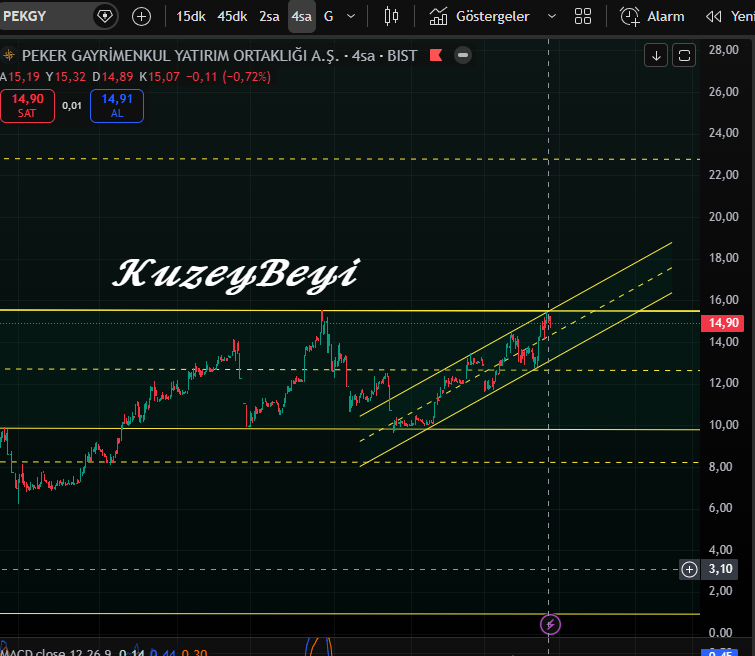The image size is (755, 656).
Task: Collapse legend with grey minus button
Action: pos(463,55)
